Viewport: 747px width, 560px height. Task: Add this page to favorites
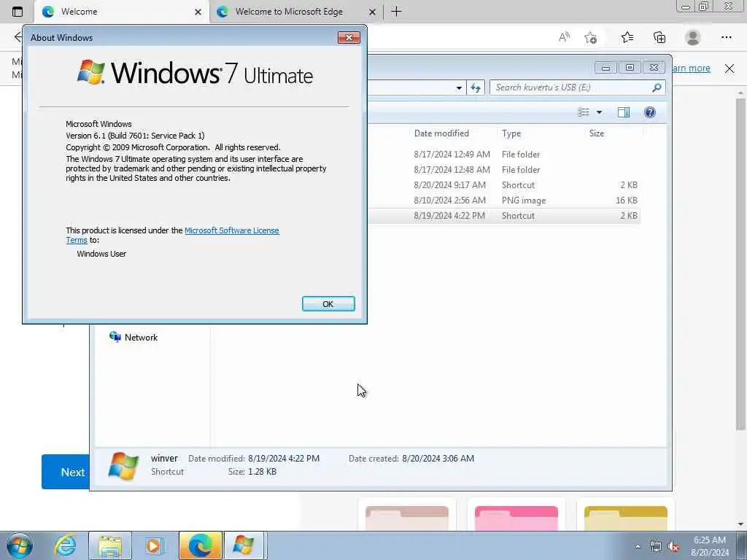pyautogui.click(x=590, y=37)
